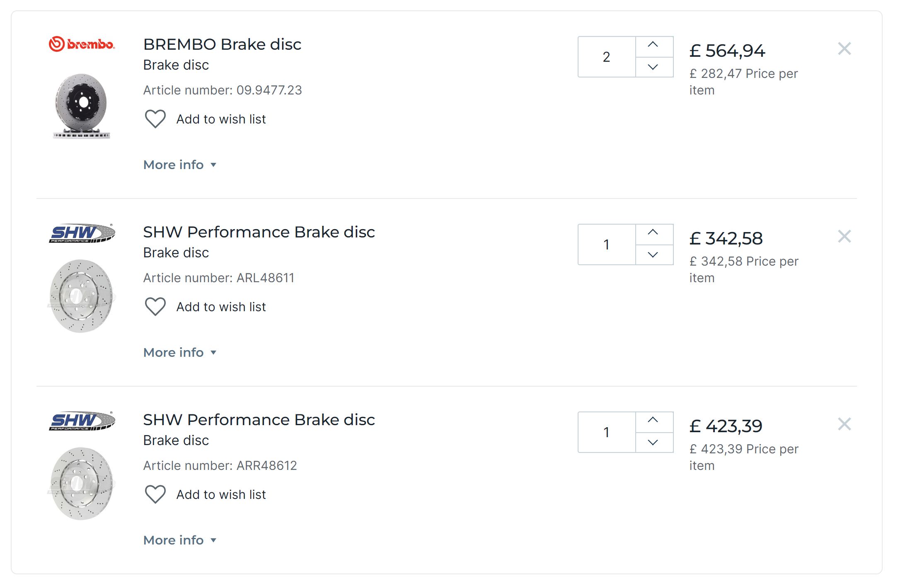Click the heart icon for BREMBO brake disc
This screenshot has height=588, width=898.
tap(155, 119)
